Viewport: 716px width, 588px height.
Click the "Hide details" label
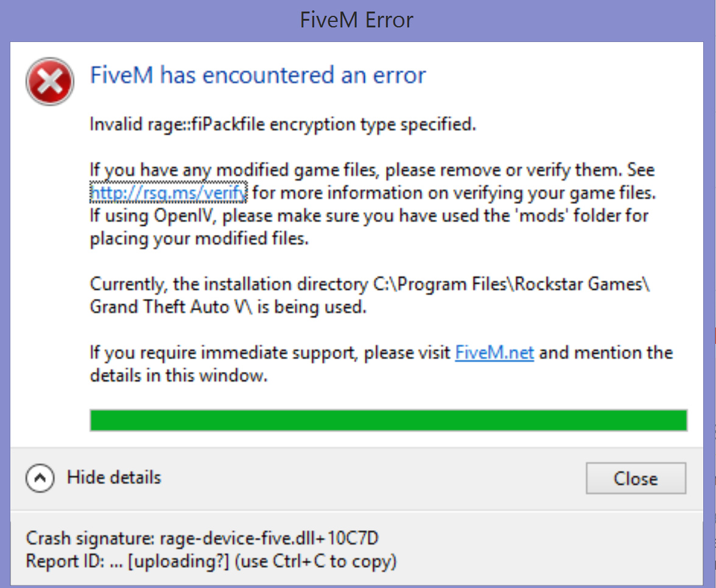coord(114,477)
